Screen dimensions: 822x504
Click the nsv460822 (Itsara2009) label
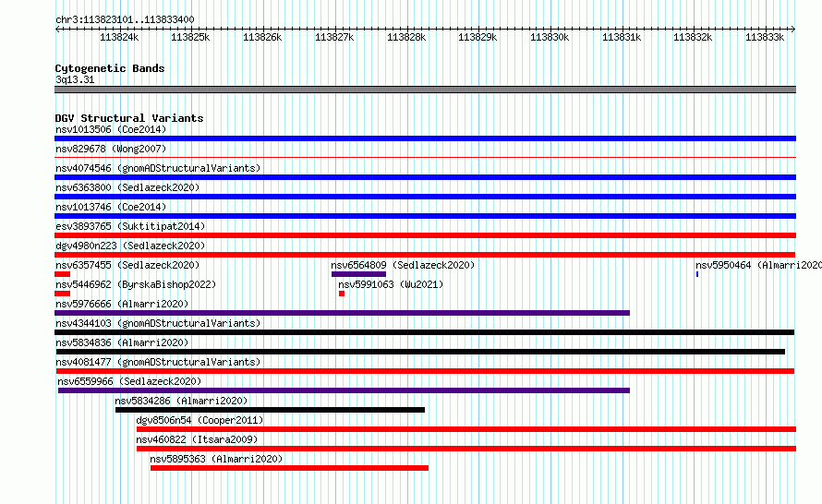click(197, 439)
